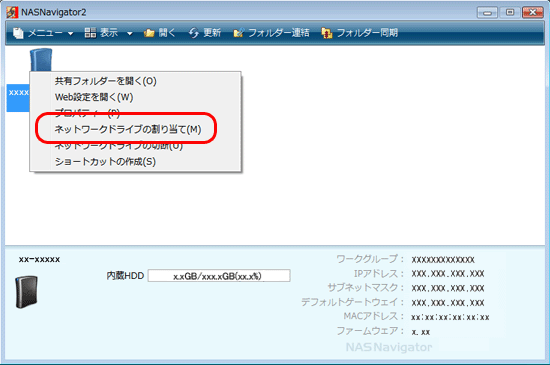The image size is (550, 365).
Task: Click the black NAS drive icon in details
Action: click(x=26, y=292)
